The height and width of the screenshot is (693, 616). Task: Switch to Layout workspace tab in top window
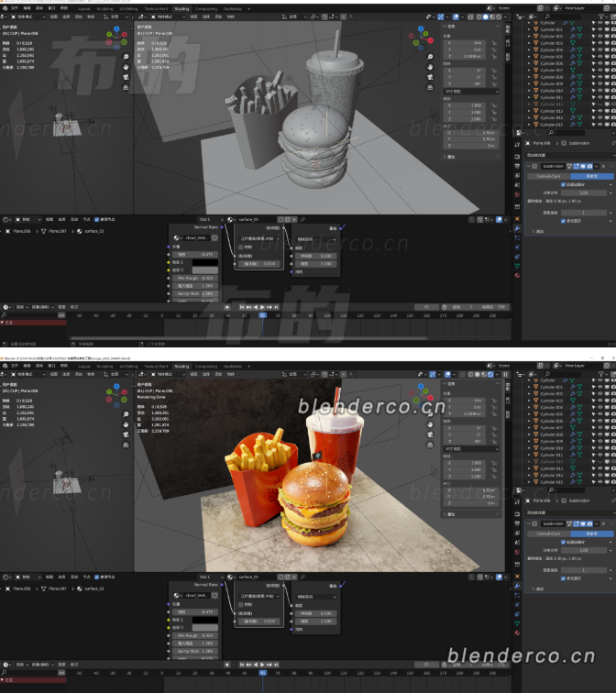click(84, 8)
